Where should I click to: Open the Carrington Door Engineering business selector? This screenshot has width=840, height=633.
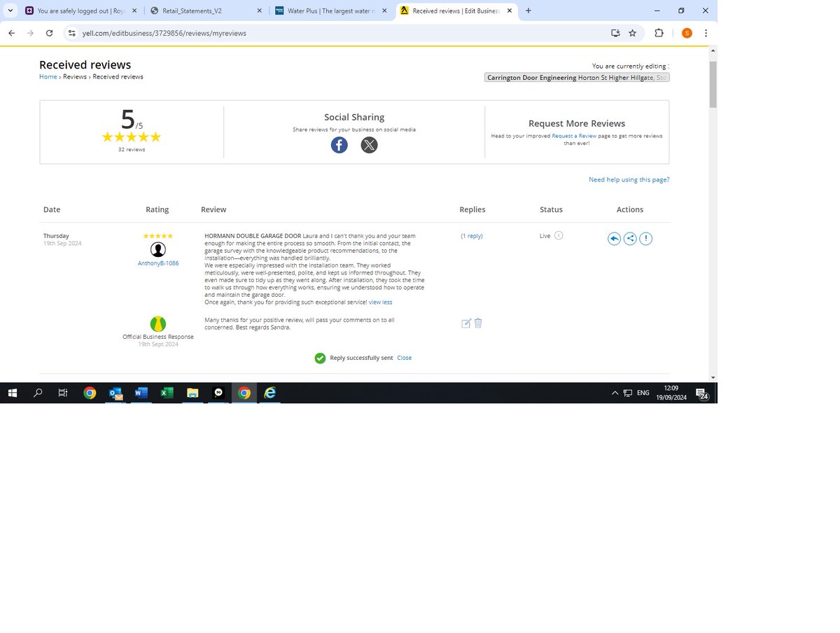coord(577,77)
